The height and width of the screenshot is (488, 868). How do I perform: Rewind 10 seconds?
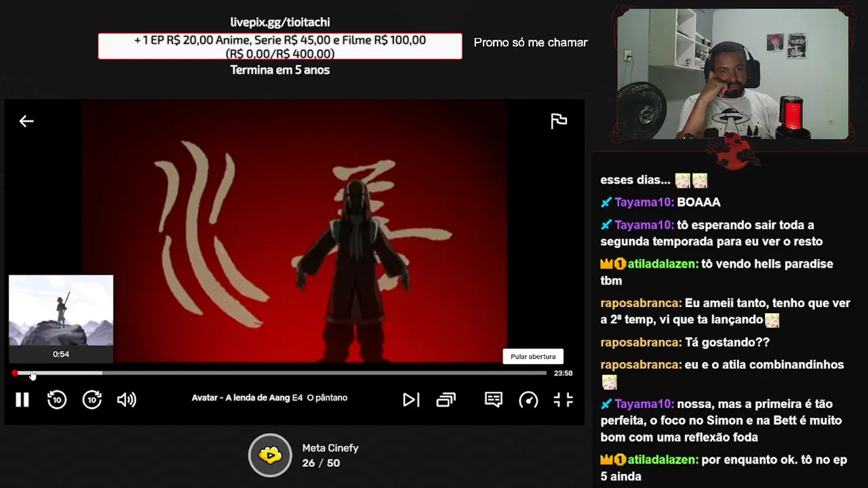pos(57,400)
